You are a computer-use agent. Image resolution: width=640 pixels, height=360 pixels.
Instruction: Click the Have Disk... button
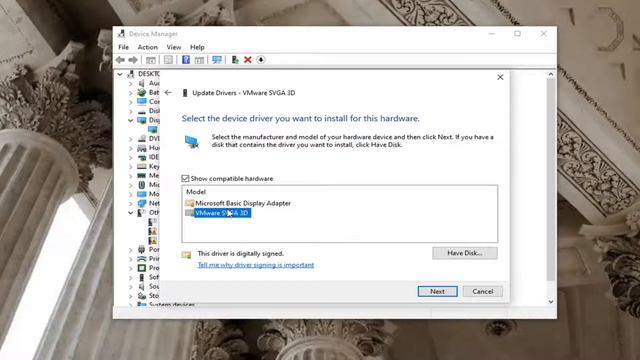465,253
